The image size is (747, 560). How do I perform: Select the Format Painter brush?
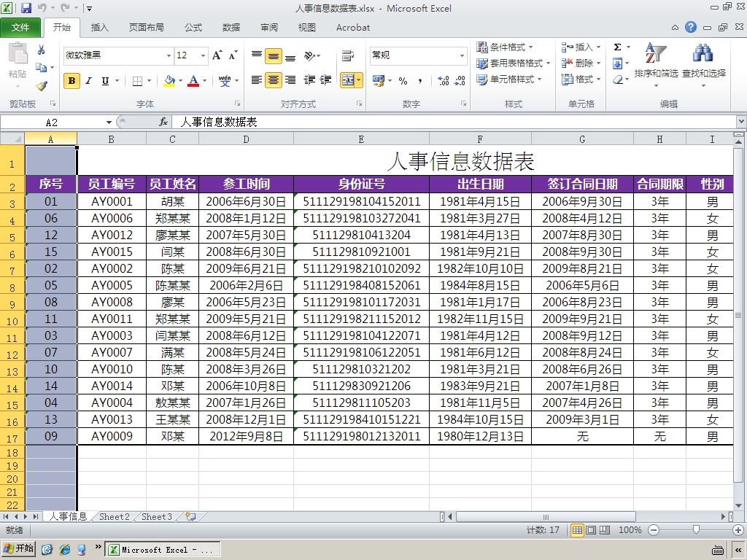42,86
